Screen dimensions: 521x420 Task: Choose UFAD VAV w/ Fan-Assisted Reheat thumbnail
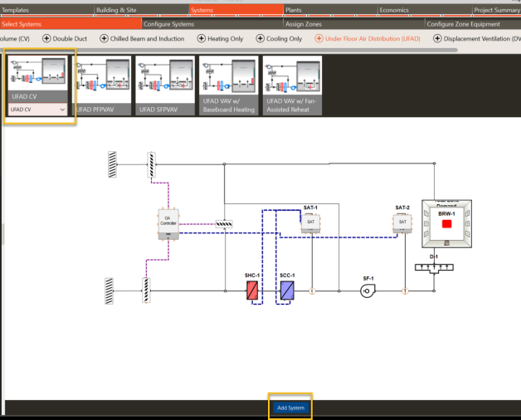(x=292, y=85)
